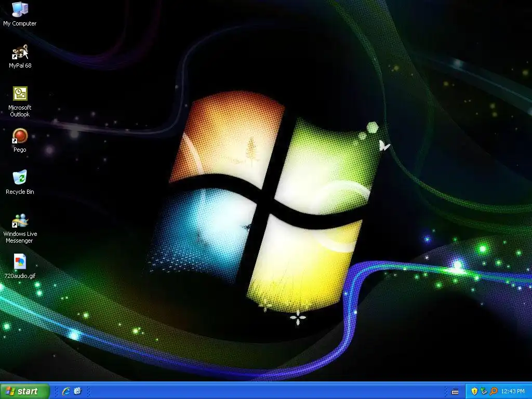Click the 12:43 PM taskbar clock
The height and width of the screenshot is (399, 532).
pos(513,392)
